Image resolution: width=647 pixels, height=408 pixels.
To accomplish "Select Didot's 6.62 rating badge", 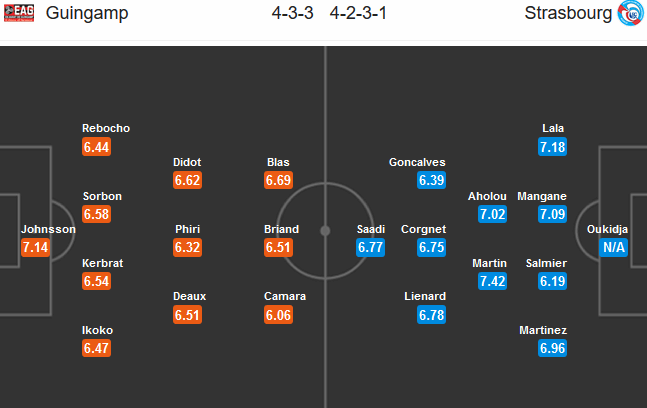I will click(187, 181).
